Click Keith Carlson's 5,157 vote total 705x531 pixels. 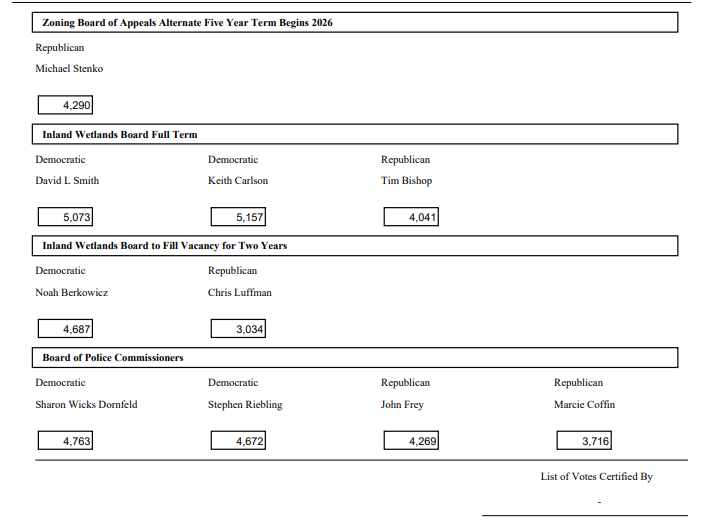pos(238,217)
